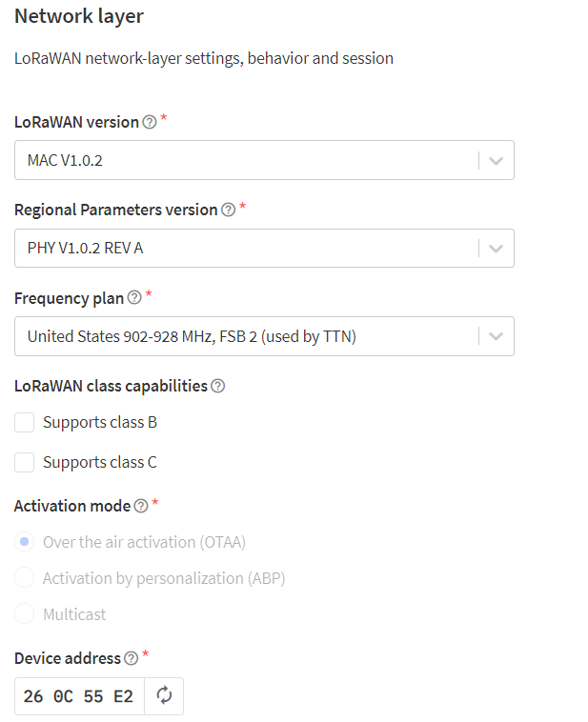This screenshot has height=722, width=588.
Task: Expand the Frequency plan dropdown chevron
Action: [496, 336]
